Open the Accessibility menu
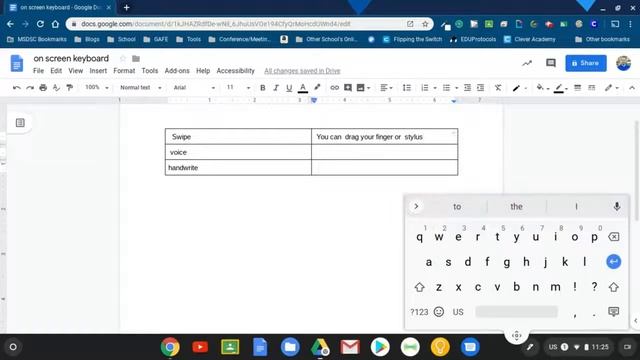This screenshot has width=640, height=360. pos(236,71)
